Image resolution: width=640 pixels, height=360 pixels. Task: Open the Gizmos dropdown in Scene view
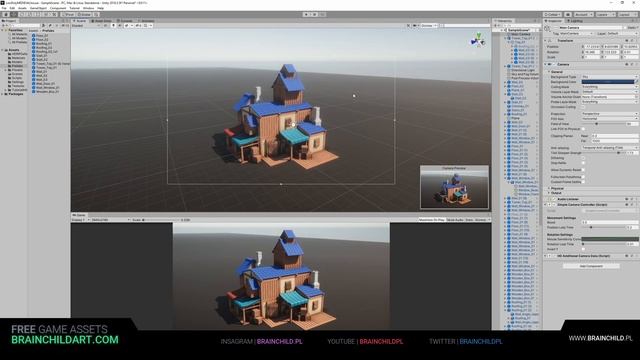tap(428, 25)
